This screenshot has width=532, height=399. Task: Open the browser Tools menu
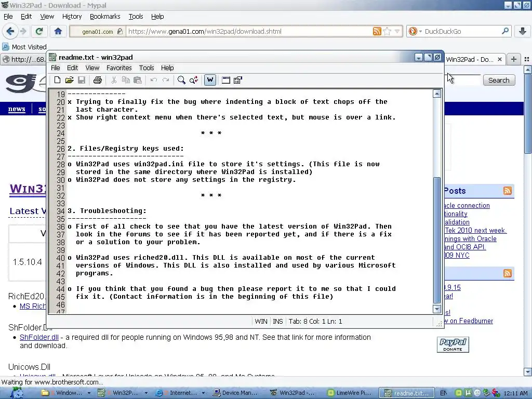pos(136,16)
